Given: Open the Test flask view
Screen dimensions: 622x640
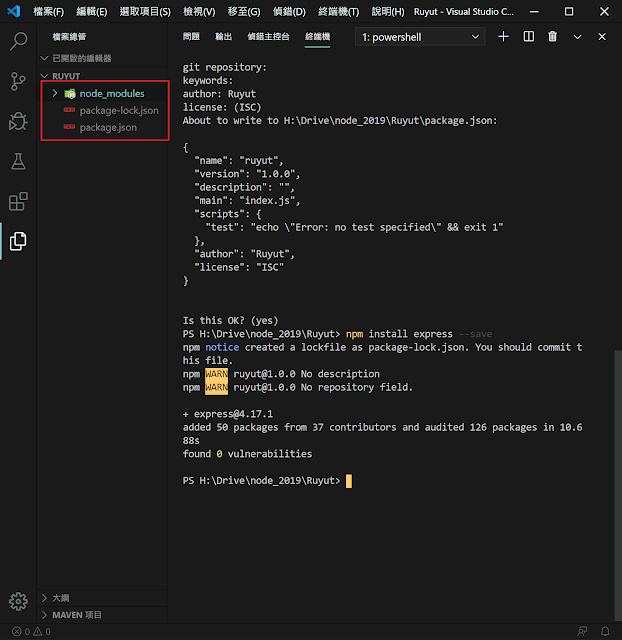Looking at the screenshot, I should click(x=18, y=161).
